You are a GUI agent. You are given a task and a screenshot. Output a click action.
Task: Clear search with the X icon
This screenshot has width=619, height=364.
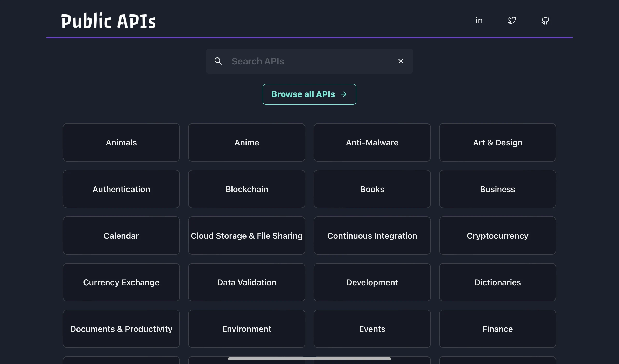pos(400,61)
